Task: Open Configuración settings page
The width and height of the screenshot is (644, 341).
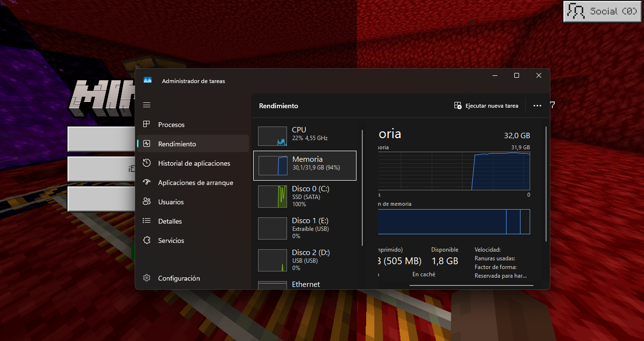Action: point(193,278)
